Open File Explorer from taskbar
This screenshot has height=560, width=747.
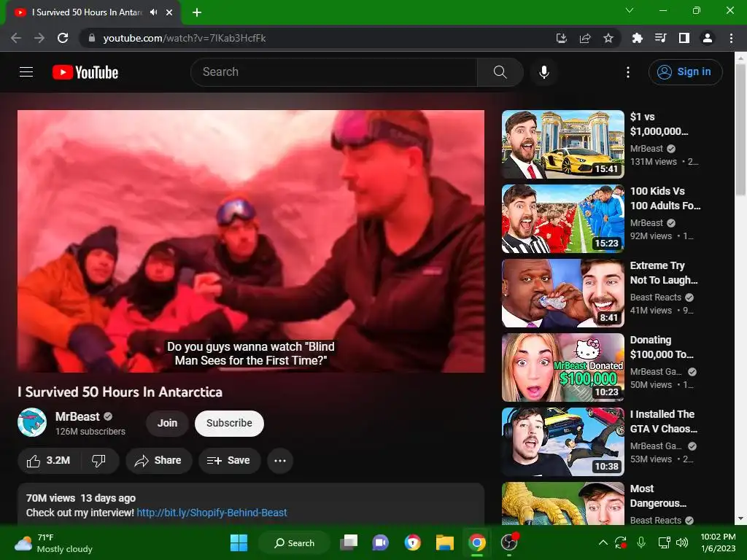point(445,542)
